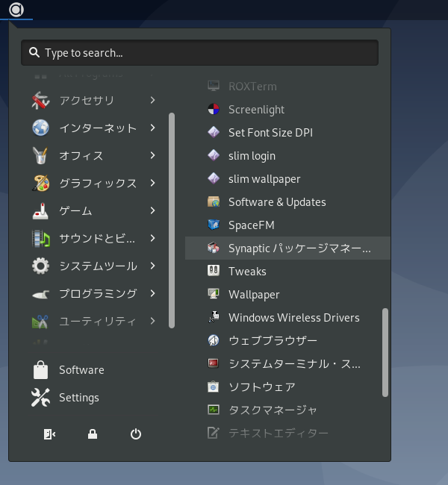
Task: Expand the インターネット category arrow
Action: point(152,128)
